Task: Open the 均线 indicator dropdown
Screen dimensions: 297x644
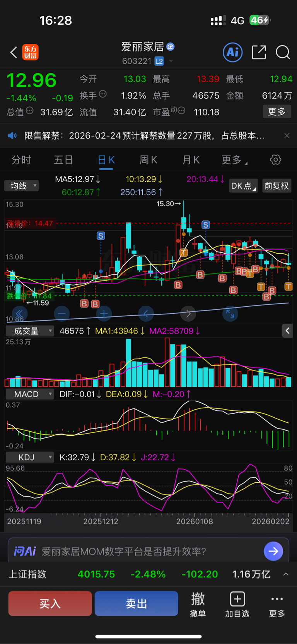Action: coord(22,186)
